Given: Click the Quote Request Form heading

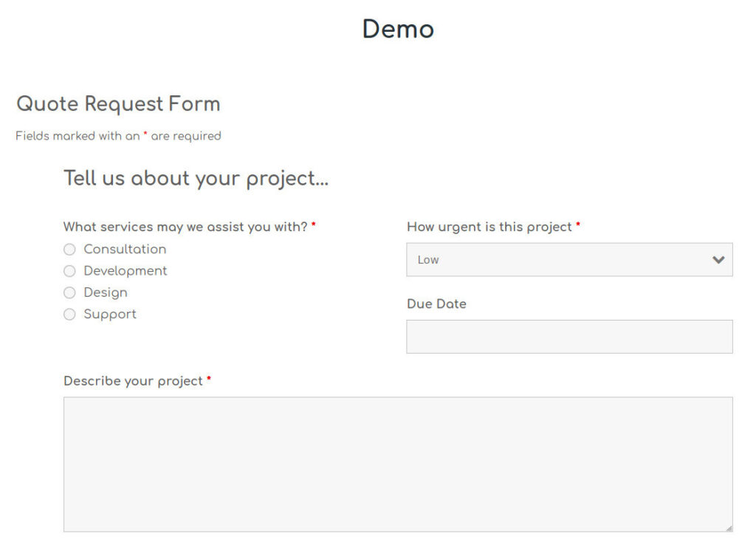Looking at the screenshot, I should pos(119,104).
